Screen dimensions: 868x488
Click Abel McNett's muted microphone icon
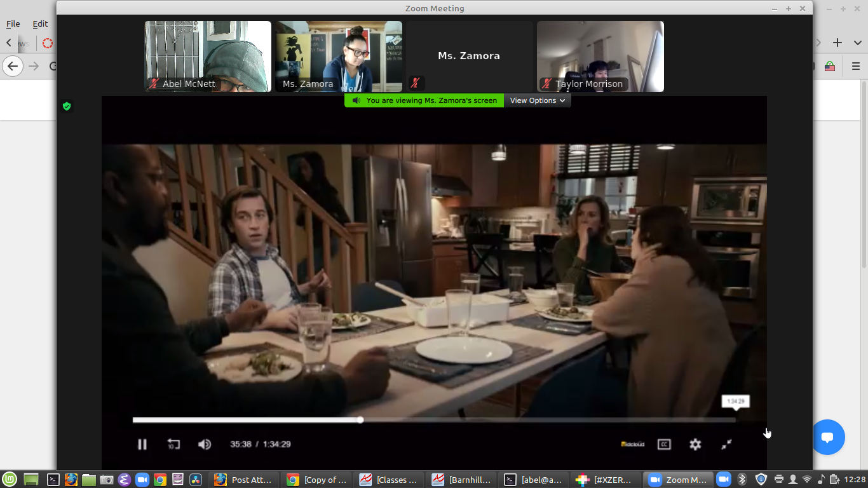tap(154, 83)
